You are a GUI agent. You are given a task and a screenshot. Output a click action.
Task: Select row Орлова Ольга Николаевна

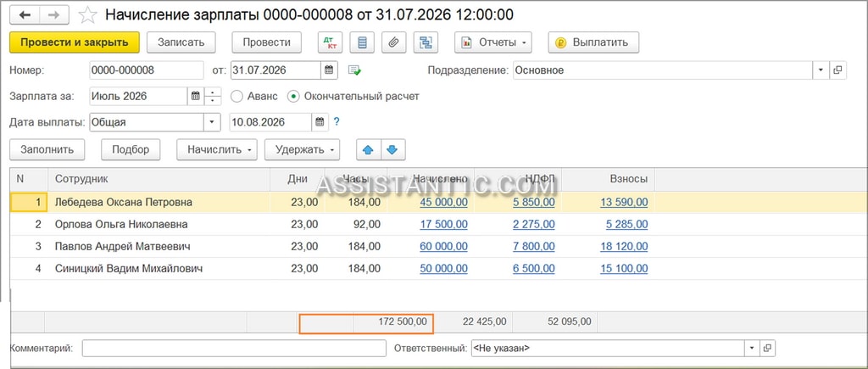(x=438, y=225)
